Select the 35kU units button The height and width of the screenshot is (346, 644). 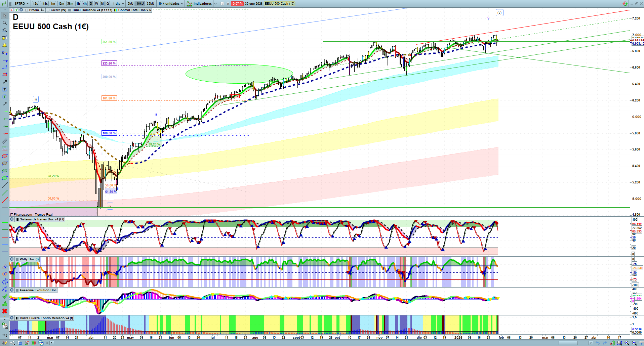150,4
